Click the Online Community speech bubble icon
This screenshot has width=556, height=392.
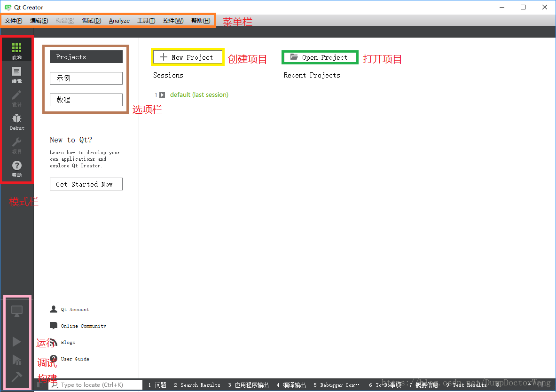coord(54,326)
